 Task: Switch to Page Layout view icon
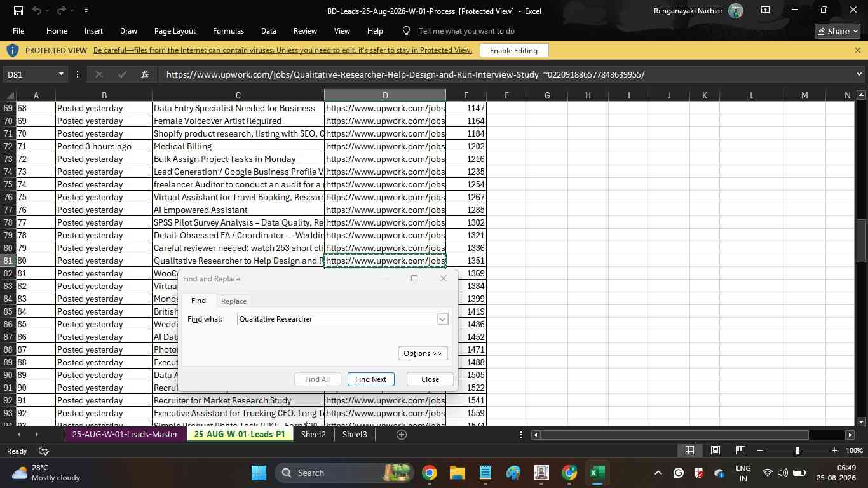pyautogui.click(x=715, y=451)
